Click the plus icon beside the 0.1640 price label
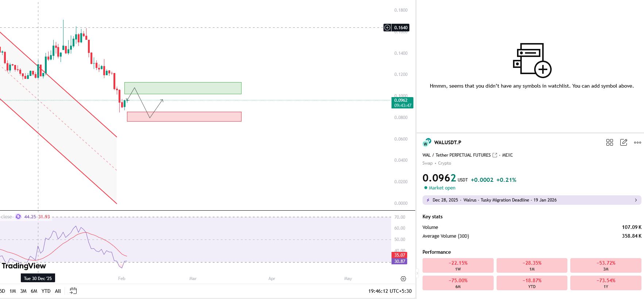The height and width of the screenshot is (299, 644). click(x=387, y=28)
